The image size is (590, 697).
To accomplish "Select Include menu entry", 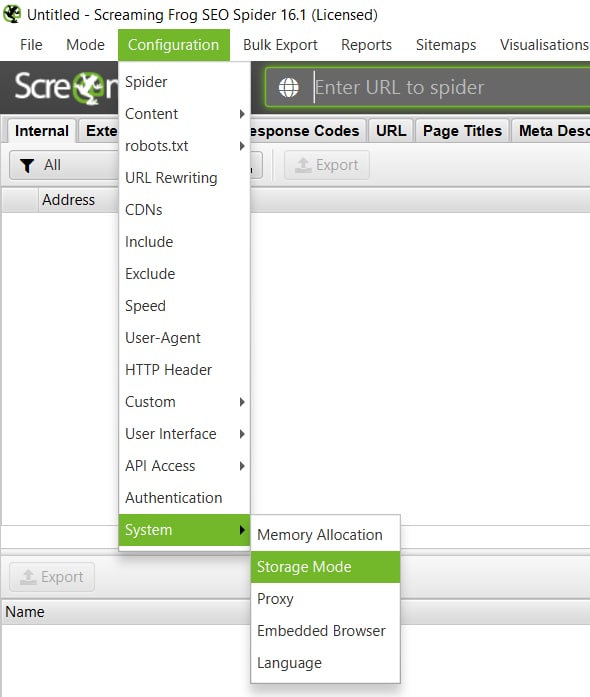I will 184,242.
